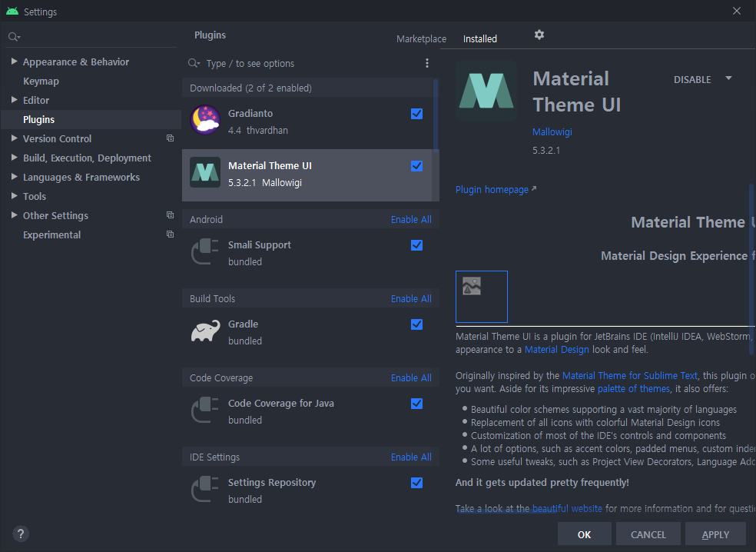Expand the Tools settings node
The height and width of the screenshot is (552, 756).
pyautogui.click(x=14, y=195)
